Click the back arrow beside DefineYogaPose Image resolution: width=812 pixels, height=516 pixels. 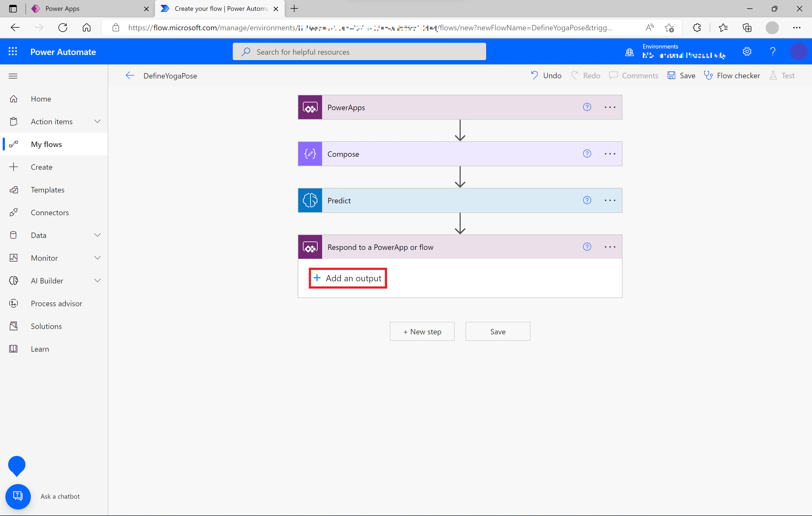point(130,76)
